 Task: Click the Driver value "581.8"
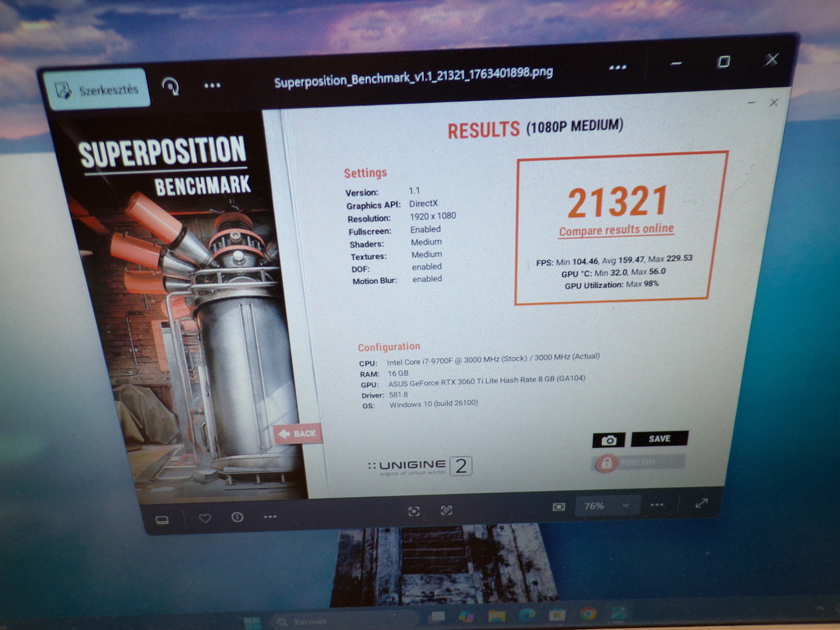pos(398,395)
